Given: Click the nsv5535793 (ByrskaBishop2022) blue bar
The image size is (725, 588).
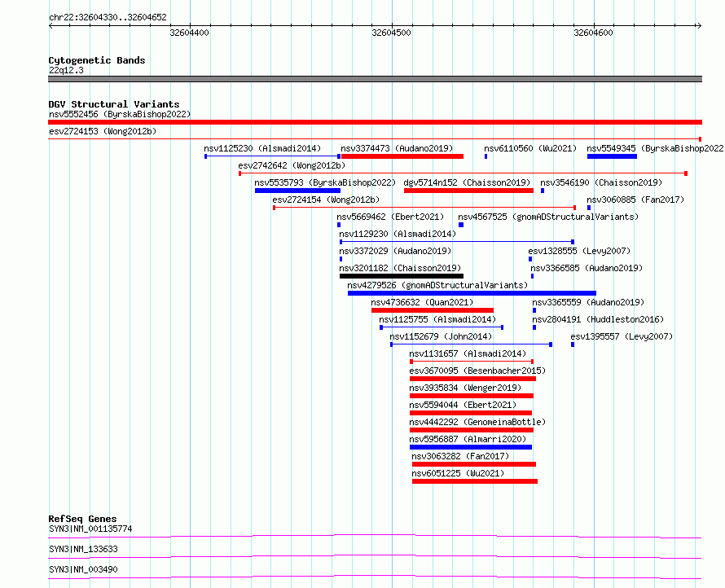Looking at the screenshot, I should [x=298, y=191].
